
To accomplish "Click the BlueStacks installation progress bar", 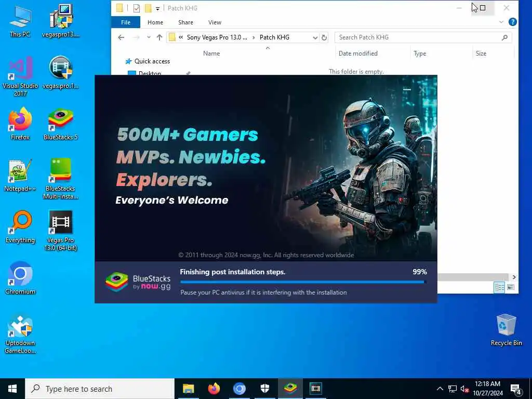I will pos(303,282).
